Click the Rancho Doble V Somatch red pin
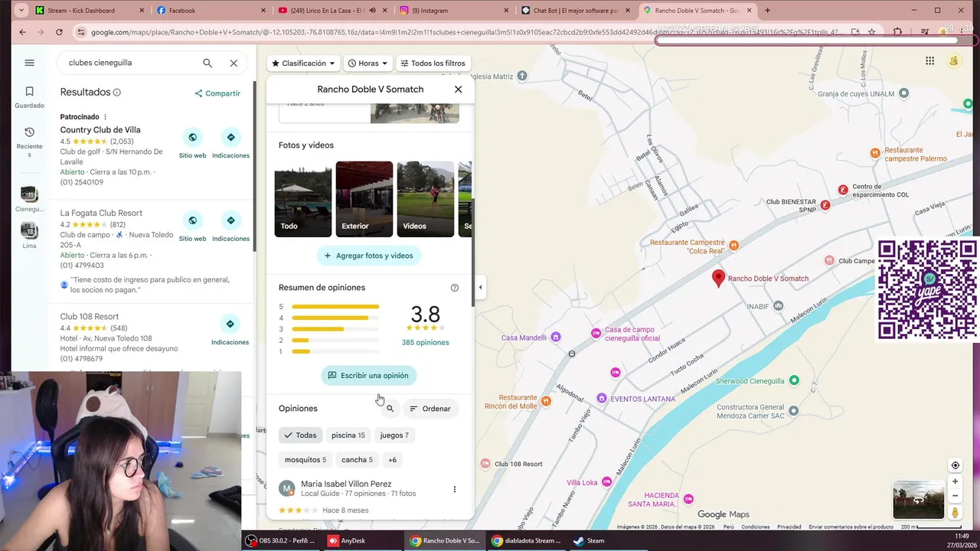Viewport: 980px width, 551px height. pos(718,278)
